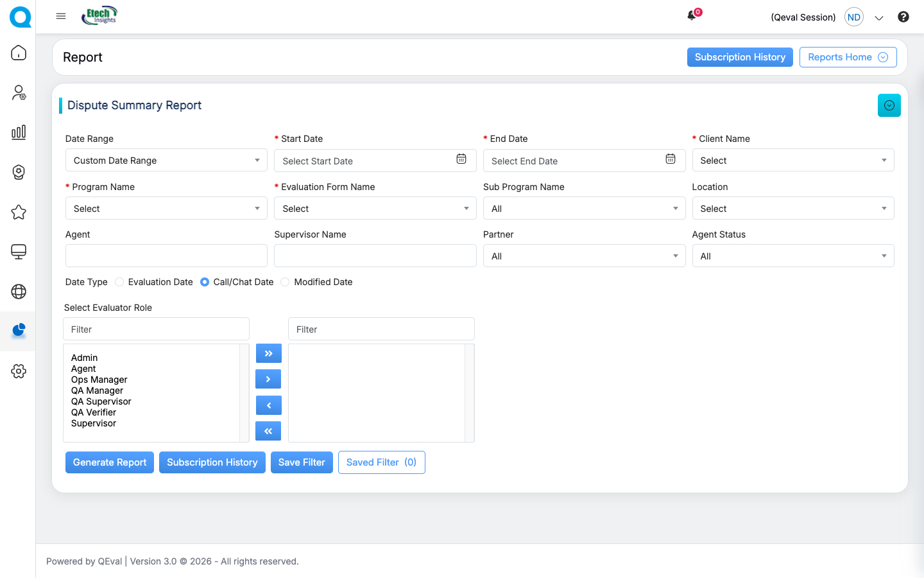This screenshot has height=578, width=924.
Task: Select the Evaluation Date radio button
Action: pyautogui.click(x=119, y=282)
